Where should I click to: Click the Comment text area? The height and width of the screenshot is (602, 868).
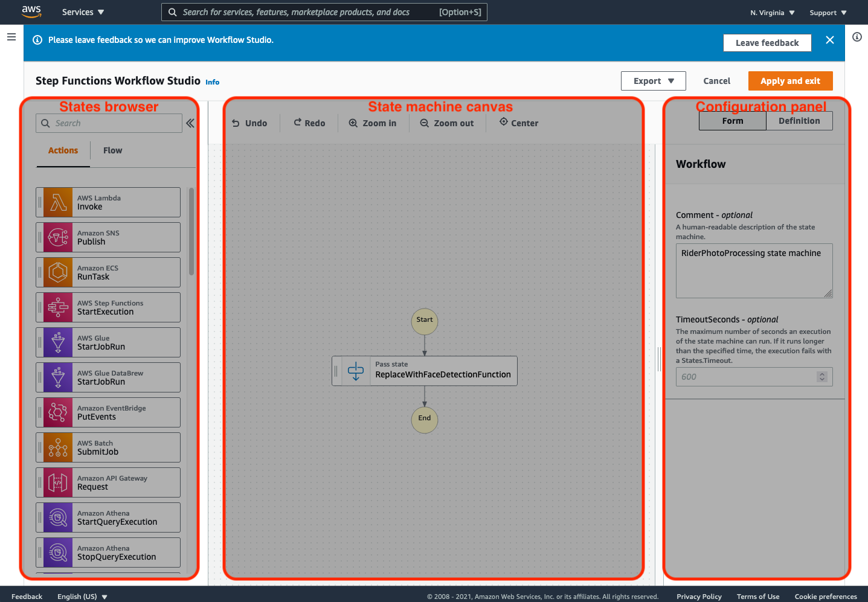click(754, 271)
